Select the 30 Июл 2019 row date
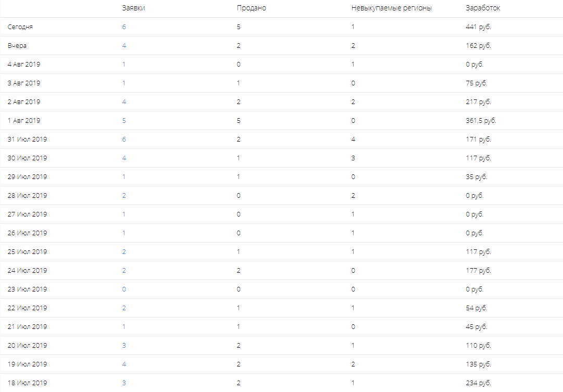 tap(27, 158)
